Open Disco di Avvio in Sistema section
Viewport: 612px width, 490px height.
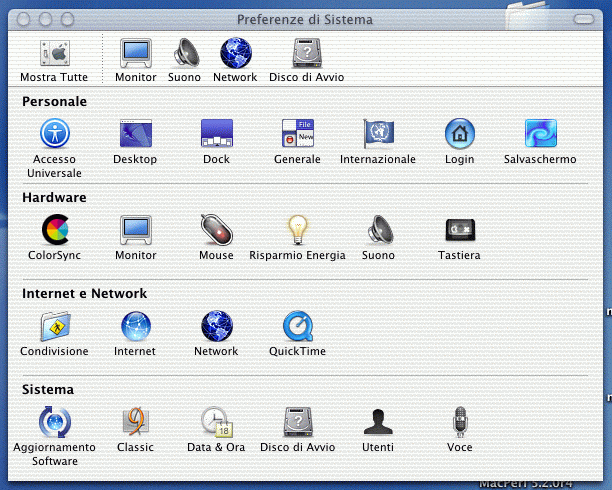point(298,422)
